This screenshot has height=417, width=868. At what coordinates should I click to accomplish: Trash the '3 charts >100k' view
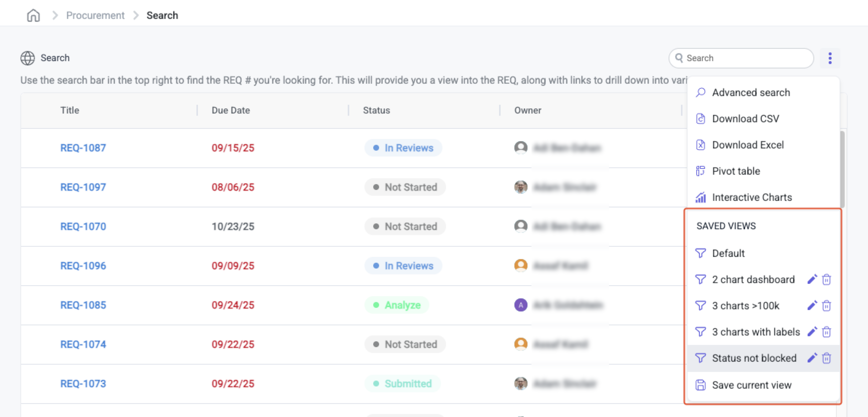[827, 305]
